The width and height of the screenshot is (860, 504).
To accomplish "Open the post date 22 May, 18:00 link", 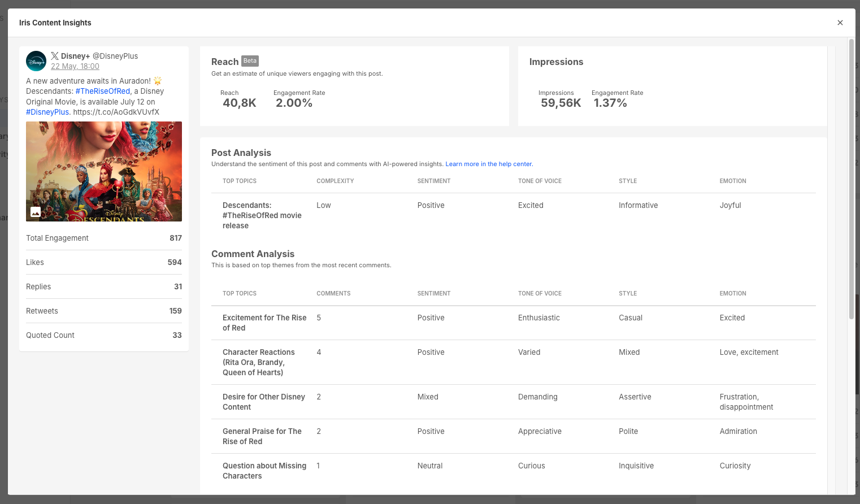I will [x=75, y=66].
